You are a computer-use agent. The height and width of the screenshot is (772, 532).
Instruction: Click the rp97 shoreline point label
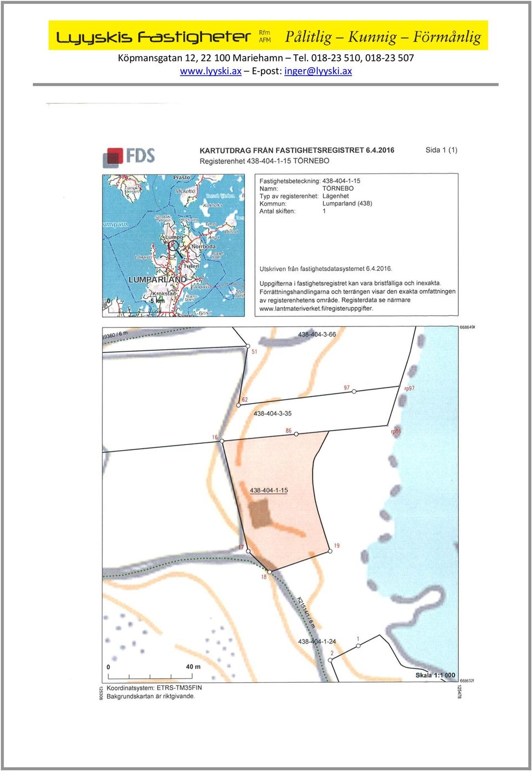tap(410, 388)
